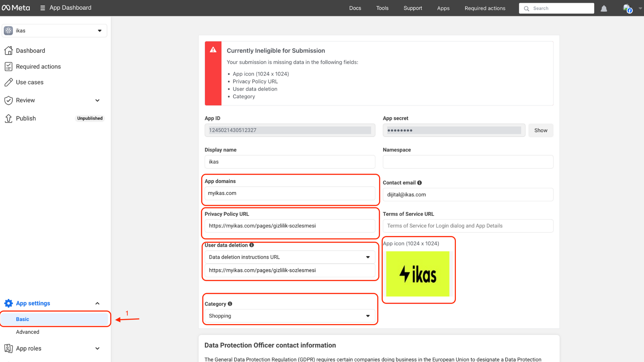Open the Tools menu
The width and height of the screenshot is (644, 362).
[382, 8]
